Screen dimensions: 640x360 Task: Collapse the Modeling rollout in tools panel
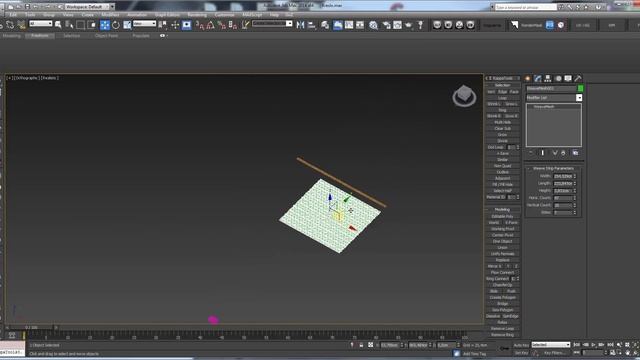coord(502,210)
